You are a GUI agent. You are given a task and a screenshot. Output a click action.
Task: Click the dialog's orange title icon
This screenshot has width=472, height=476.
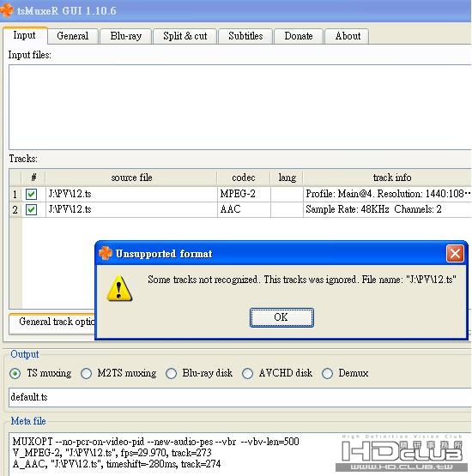pyautogui.click(x=106, y=253)
